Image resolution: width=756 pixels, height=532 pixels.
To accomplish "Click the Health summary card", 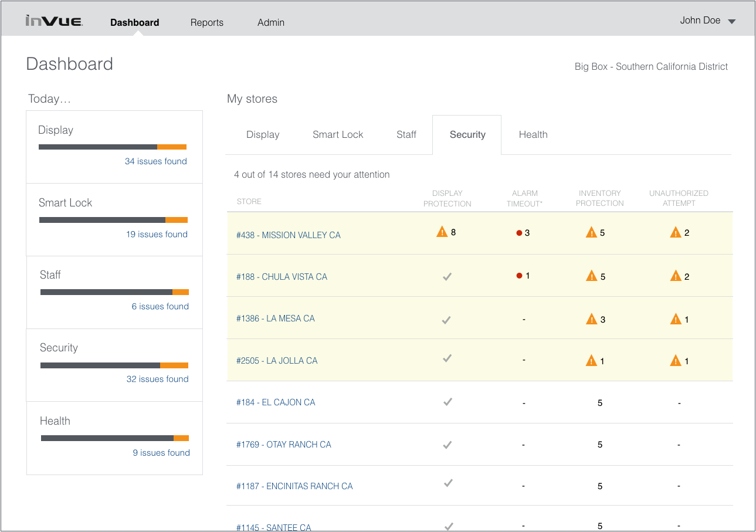I will [x=113, y=437].
